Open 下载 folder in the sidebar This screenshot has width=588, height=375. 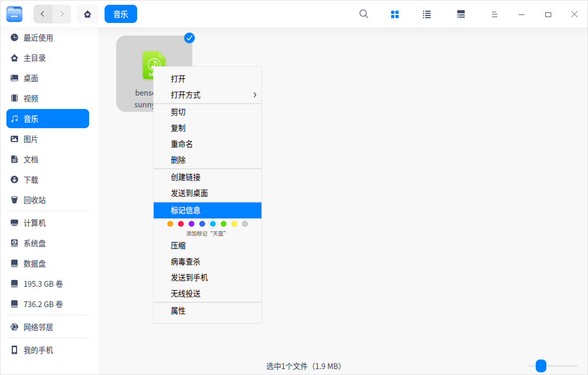[x=31, y=179]
